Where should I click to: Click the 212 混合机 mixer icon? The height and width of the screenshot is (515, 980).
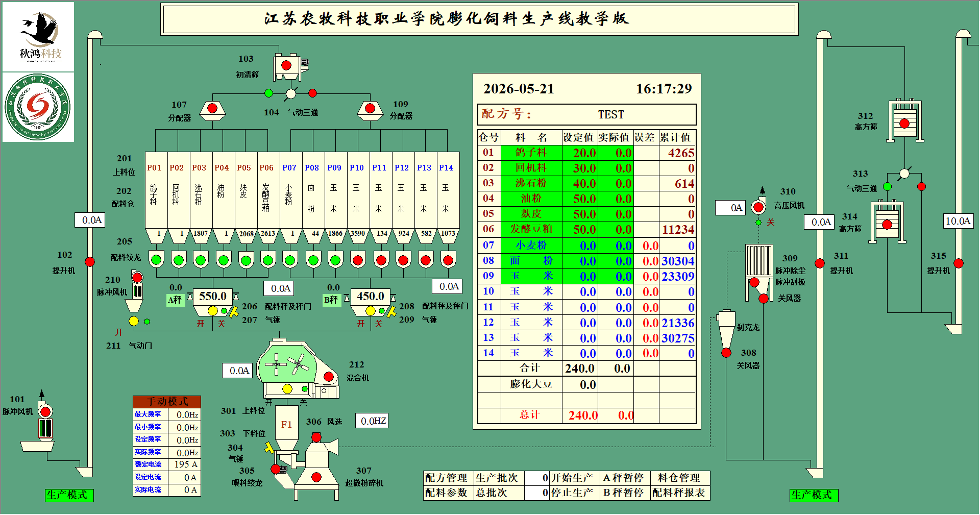(x=298, y=369)
